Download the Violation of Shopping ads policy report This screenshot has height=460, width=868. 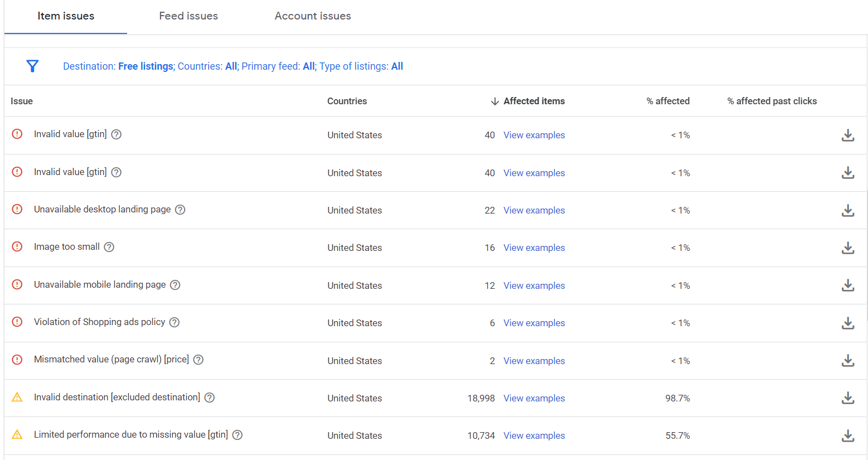point(848,323)
